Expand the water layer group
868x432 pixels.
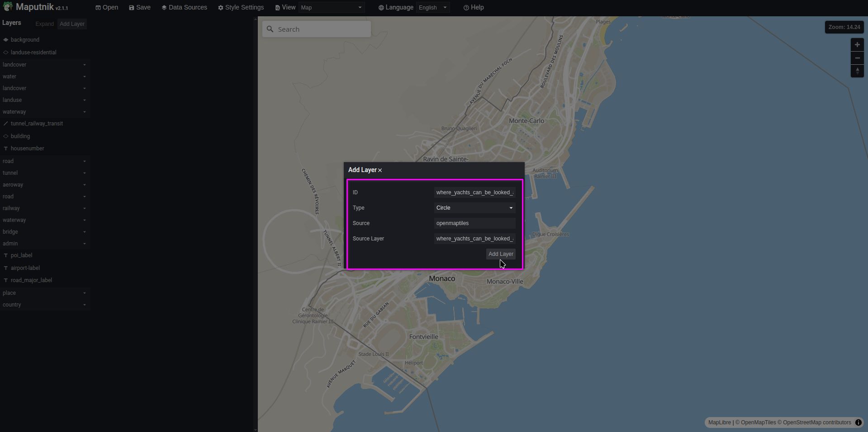(x=84, y=77)
